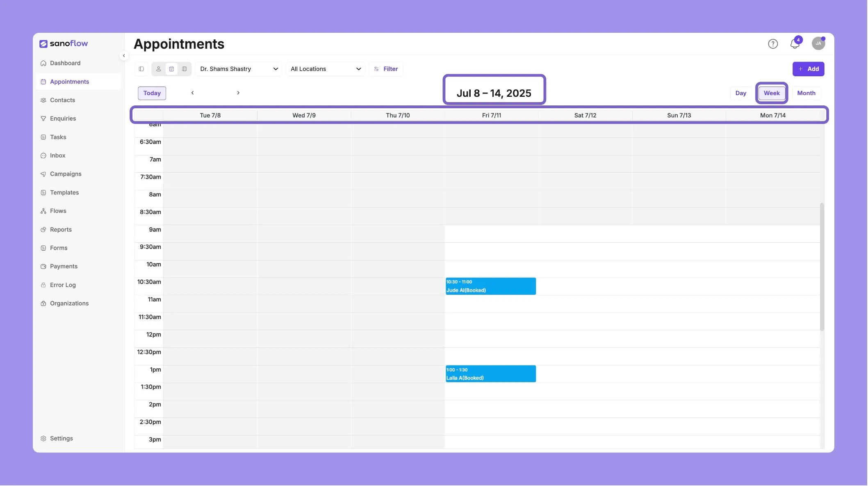Open the Laila A booked appointment
This screenshot has width=868, height=486.
[491, 374]
